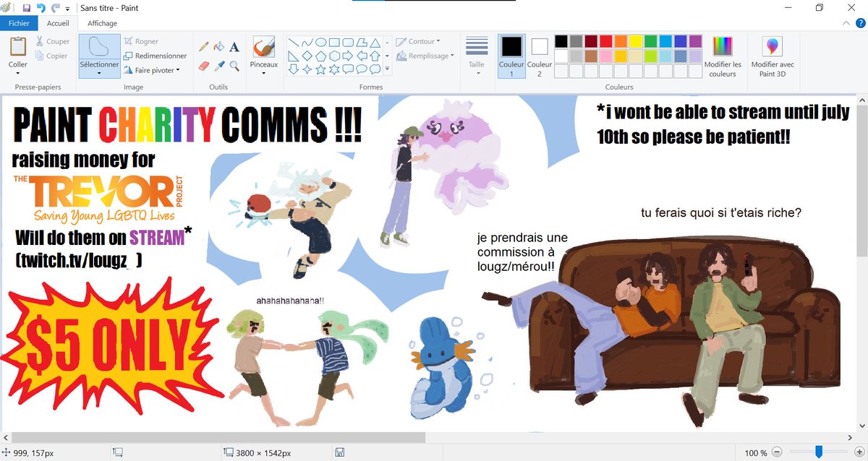This screenshot has height=461, width=868.
Task: Expand the full shapes gallery
Action: pyautogui.click(x=388, y=69)
